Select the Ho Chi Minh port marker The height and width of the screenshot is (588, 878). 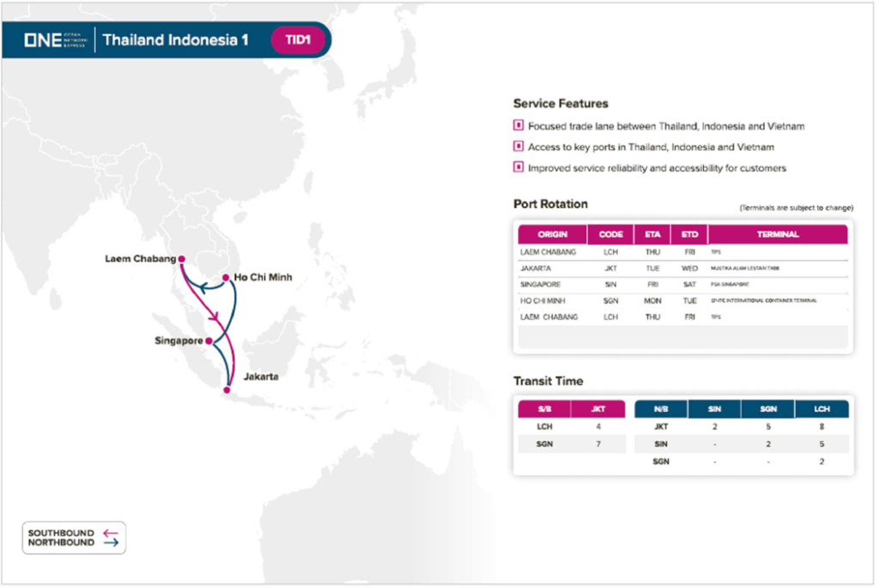point(226,278)
